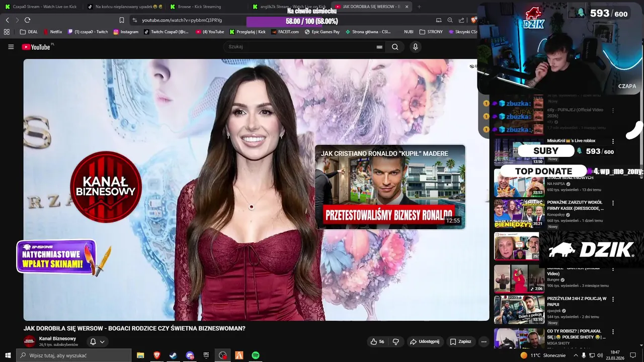
Task: Click the Kanał Biznesowy channel name
Action: [x=57, y=338]
